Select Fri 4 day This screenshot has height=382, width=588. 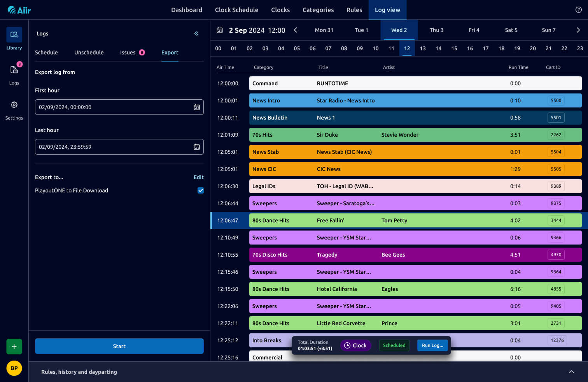click(x=474, y=30)
